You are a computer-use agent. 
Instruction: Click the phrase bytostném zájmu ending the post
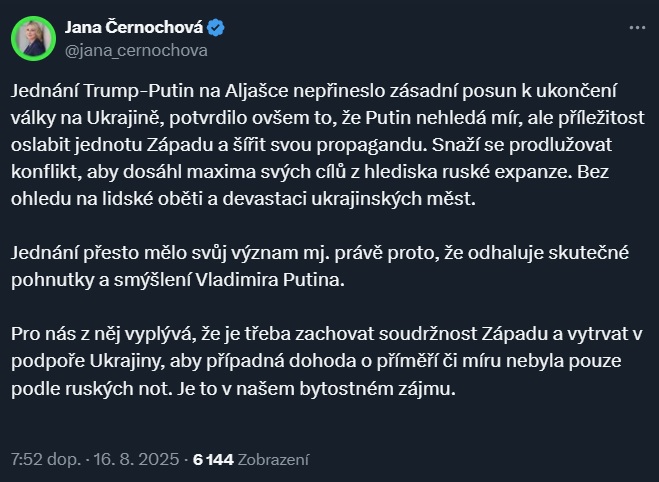click(377, 389)
